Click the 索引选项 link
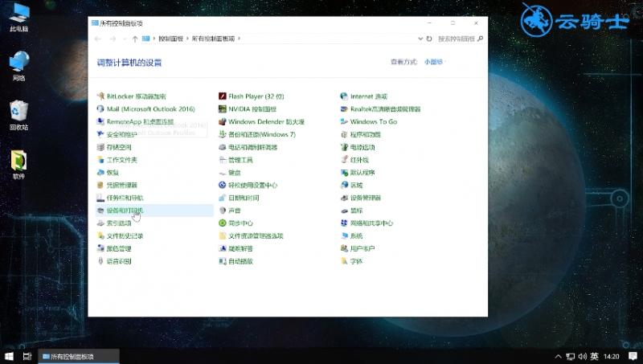The height and width of the screenshot is (364, 643). click(x=119, y=223)
